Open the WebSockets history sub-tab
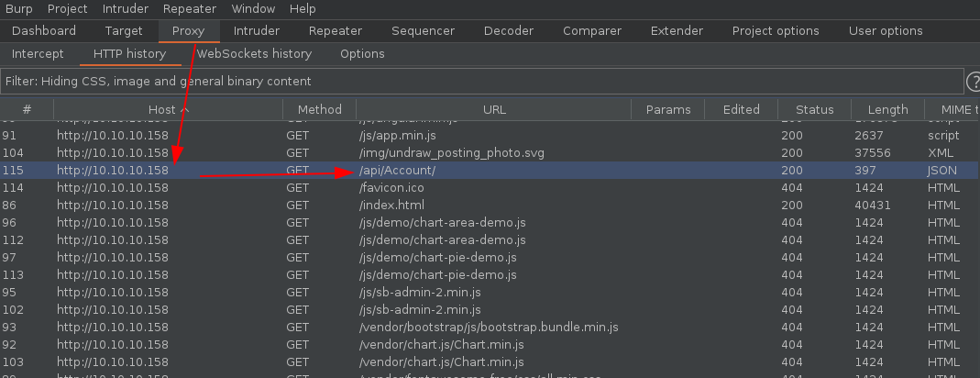 [254, 53]
